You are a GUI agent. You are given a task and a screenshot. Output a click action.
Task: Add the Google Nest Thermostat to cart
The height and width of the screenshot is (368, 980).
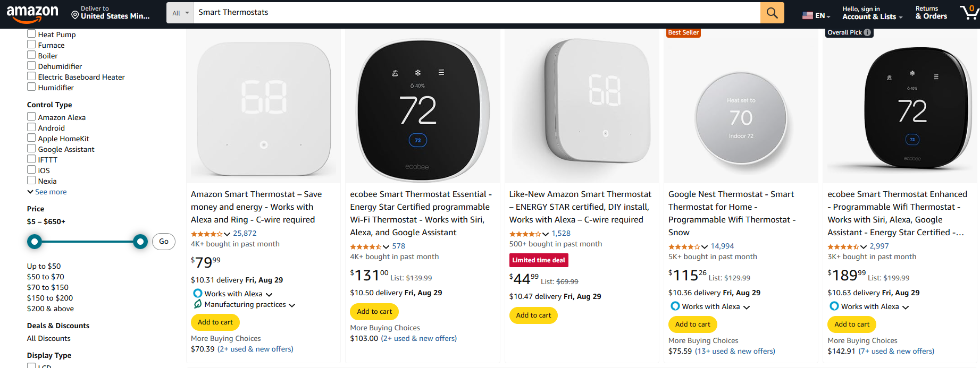pos(692,324)
